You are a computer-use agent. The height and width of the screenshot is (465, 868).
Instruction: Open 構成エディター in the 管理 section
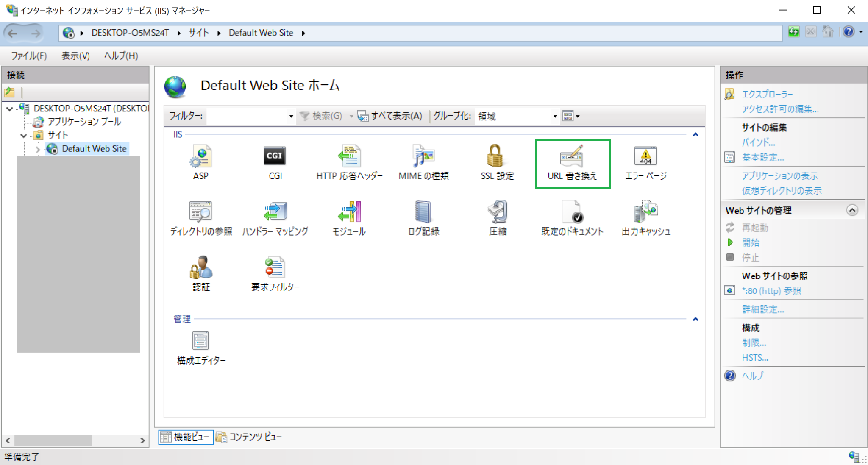coord(201,347)
